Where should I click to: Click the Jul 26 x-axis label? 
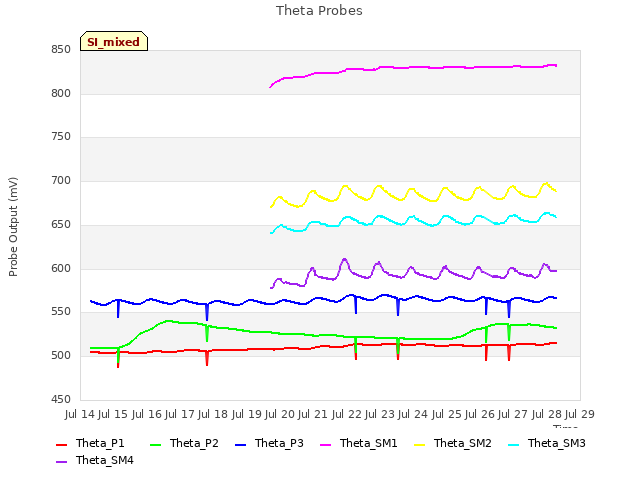[x=480, y=414]
